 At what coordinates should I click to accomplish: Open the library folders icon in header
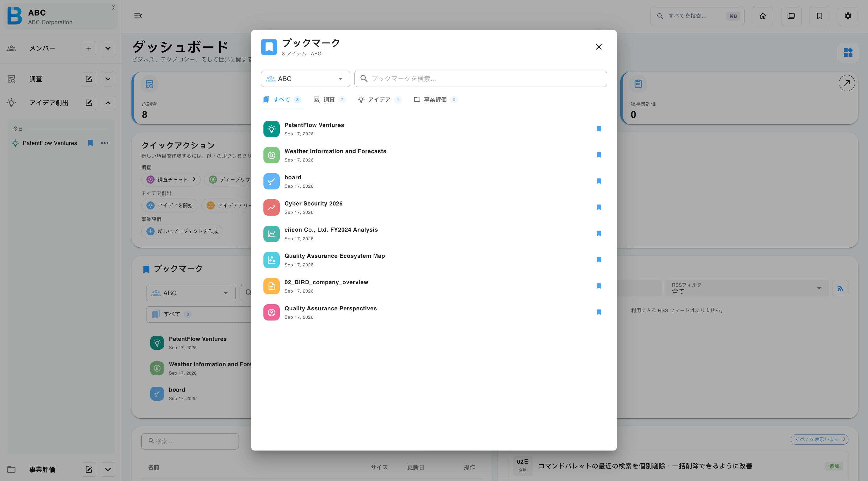click(791, 16)
